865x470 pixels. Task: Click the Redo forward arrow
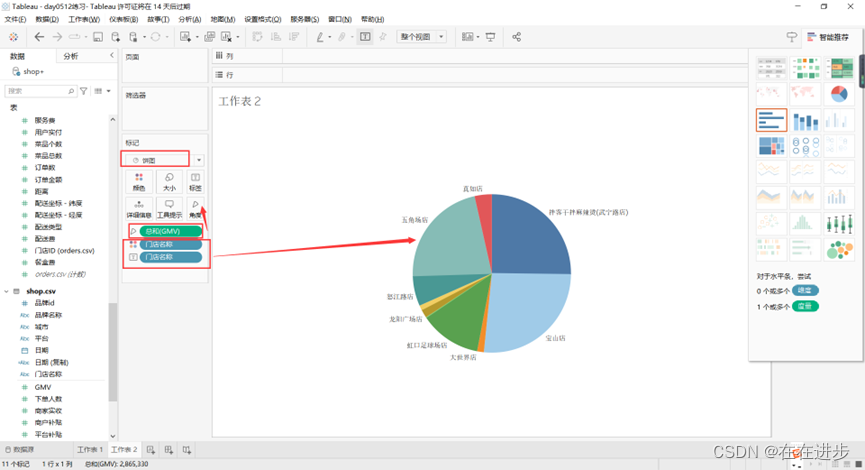(57, 37)
